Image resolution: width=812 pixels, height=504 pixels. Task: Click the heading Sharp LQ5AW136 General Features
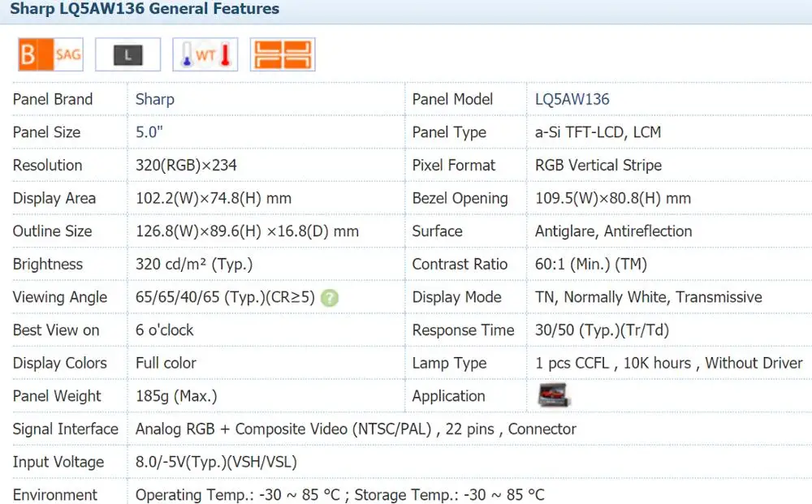click(x=145, y=9)
